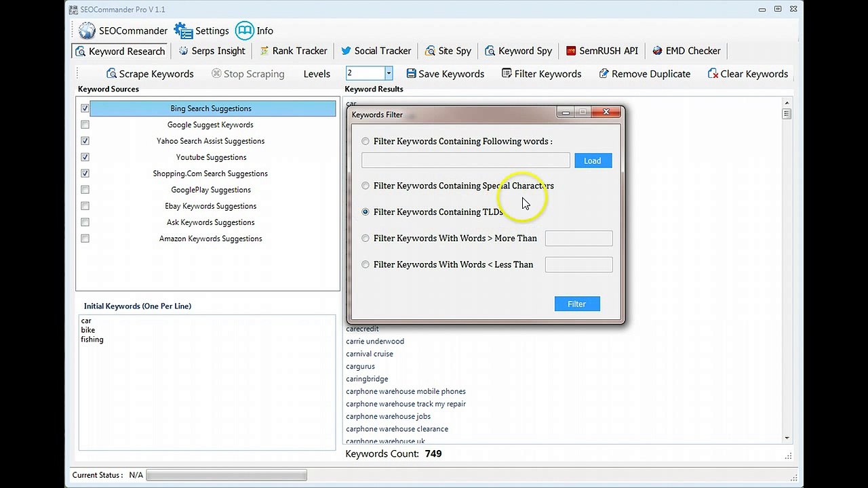Open the Levels dropdown arrow
The width and height of the screenshot is (868, 488).
389,73
